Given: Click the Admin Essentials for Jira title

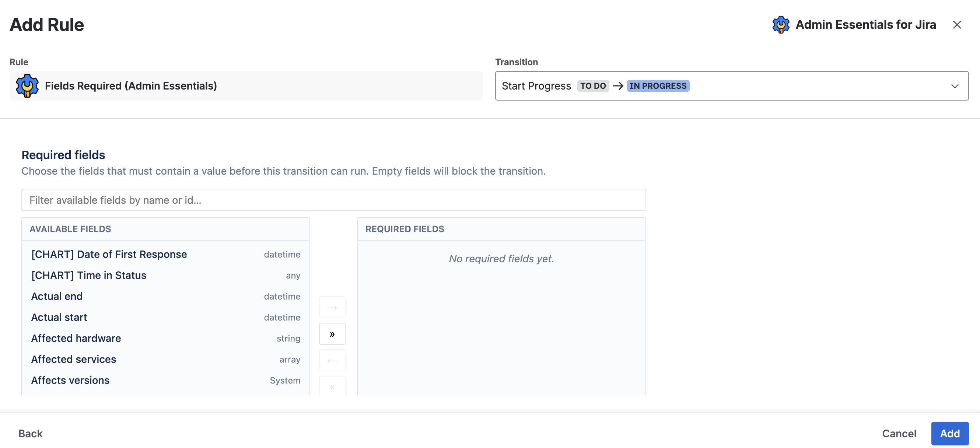Looking at the screenshot, I should click(865, 25).
